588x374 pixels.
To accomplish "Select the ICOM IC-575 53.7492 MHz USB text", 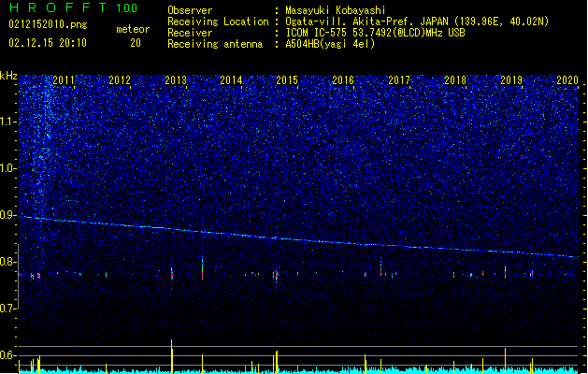I will (376, 33).
